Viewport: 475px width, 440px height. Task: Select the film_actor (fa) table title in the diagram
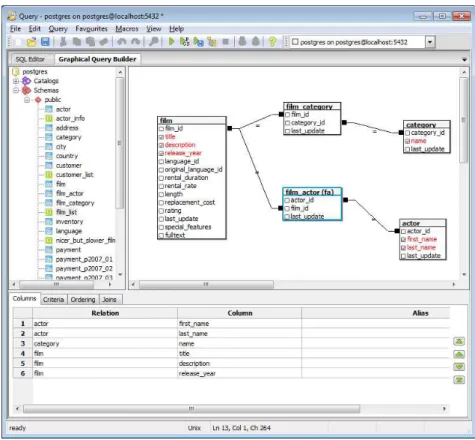[x=310, y=192]
